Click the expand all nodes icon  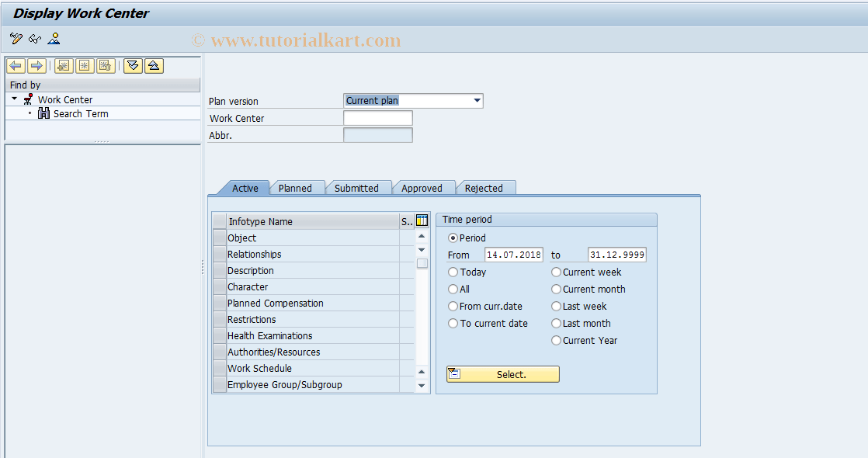point(133,66)
